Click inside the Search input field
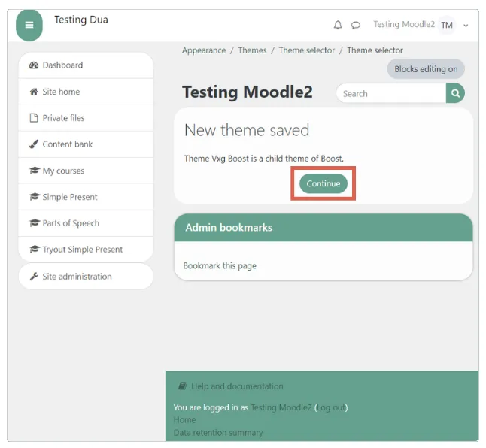Image resolution: width=486 pixels, height=448 pixels. pos(391,93)
